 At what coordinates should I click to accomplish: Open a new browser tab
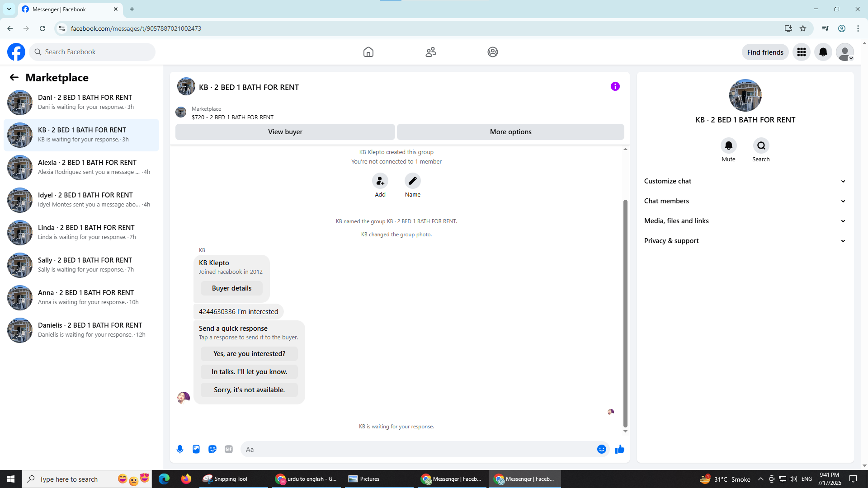click(x=132, y=9)
